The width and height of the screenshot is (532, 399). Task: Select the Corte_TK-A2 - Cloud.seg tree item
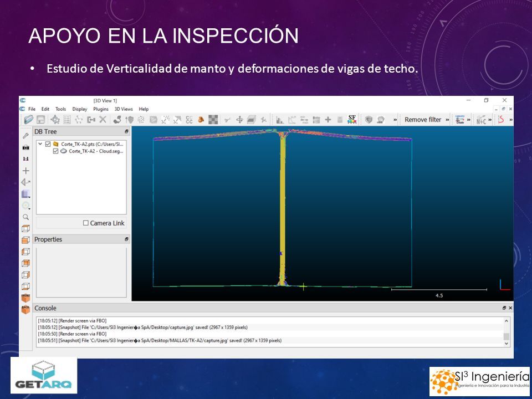(96, 151)
